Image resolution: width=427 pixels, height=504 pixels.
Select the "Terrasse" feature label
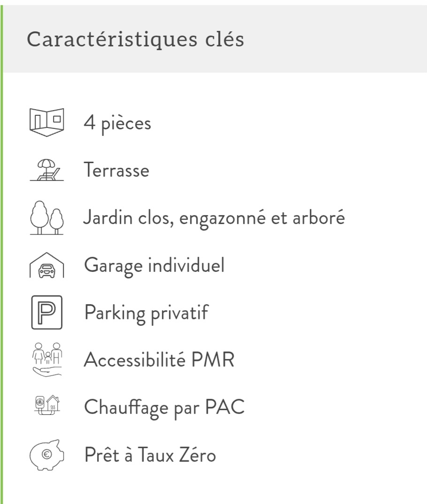click(116, 170)
